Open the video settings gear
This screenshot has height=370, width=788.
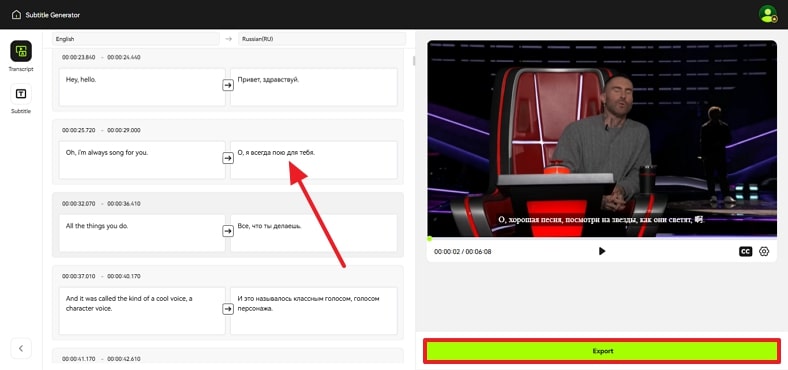tap(764, 251)
